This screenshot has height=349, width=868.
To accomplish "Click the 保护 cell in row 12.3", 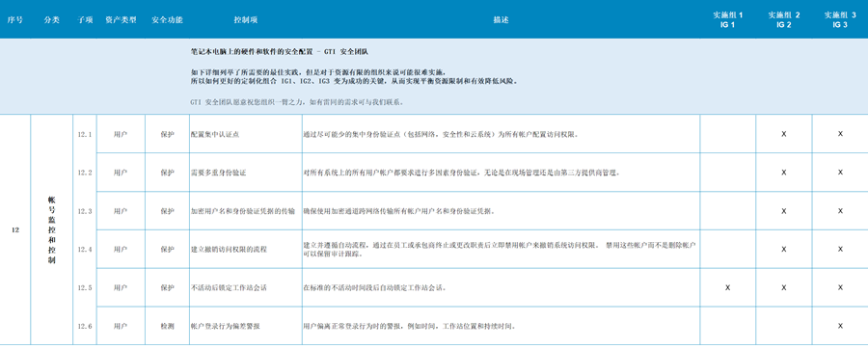I will [x=167, y=211].
